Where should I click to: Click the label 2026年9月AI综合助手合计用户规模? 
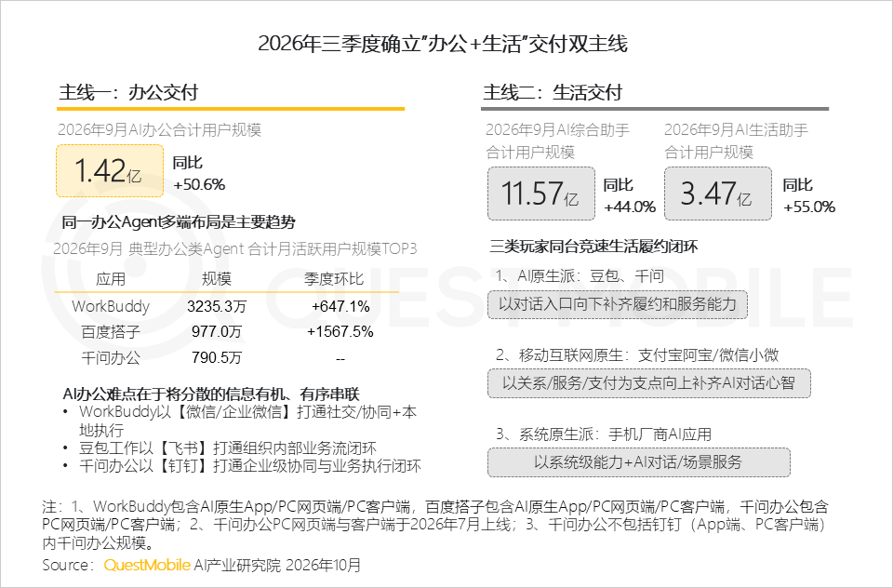pos(557,140)
